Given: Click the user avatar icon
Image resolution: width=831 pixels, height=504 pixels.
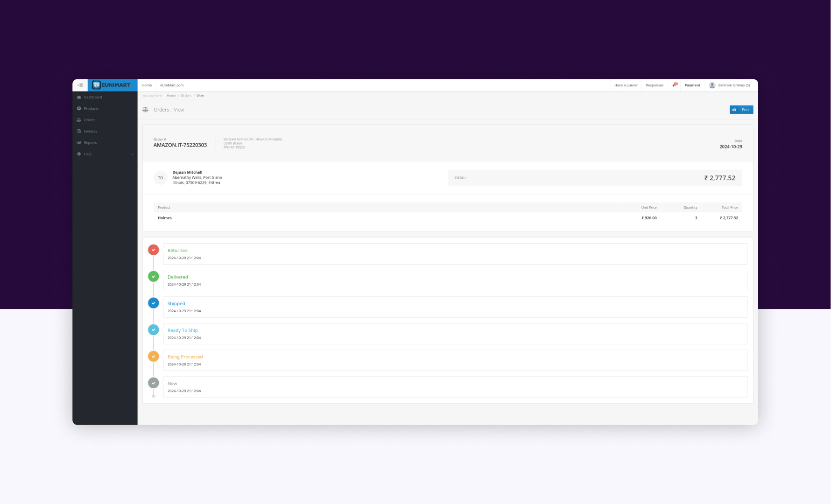Looking at the screenshot, I should pos(712,85).
